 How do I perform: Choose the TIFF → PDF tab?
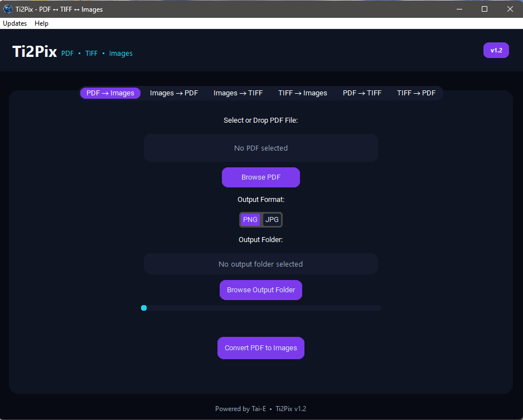[x=416, y=93]
